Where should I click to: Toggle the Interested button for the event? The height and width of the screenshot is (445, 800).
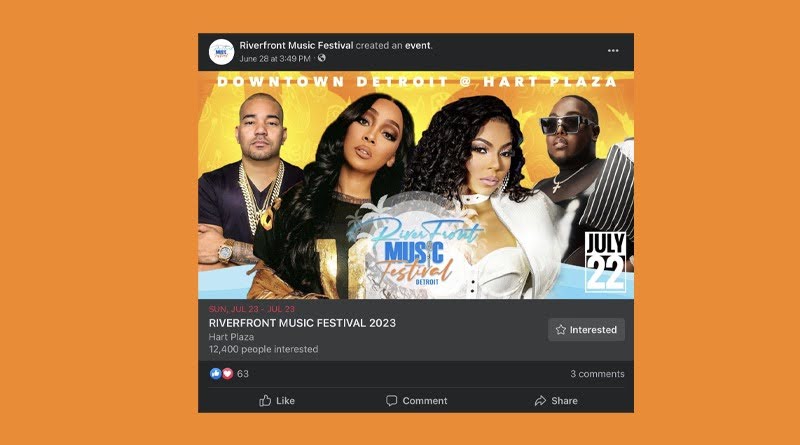[586, 330]
